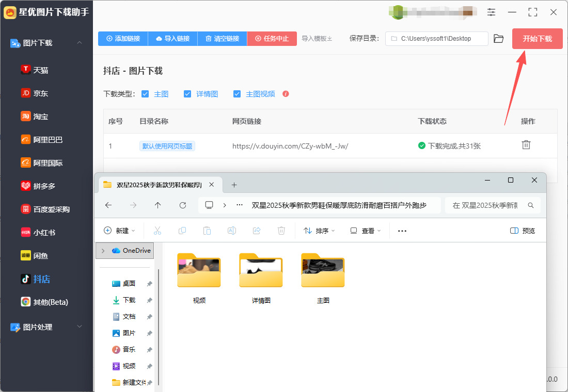Toggle the 详情图 checkbox
Screen dimensions: 568x392
click(187, 94)
